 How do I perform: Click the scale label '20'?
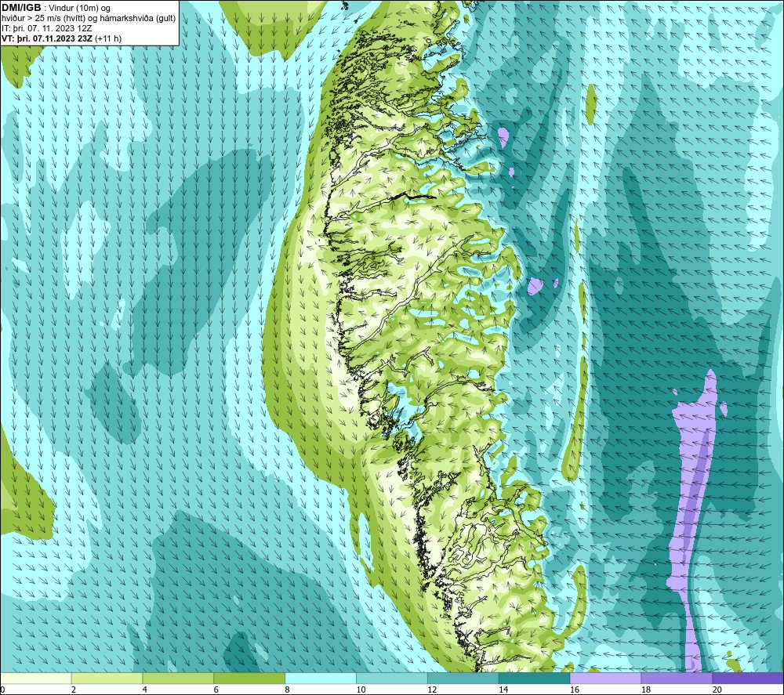coord(717,690)
